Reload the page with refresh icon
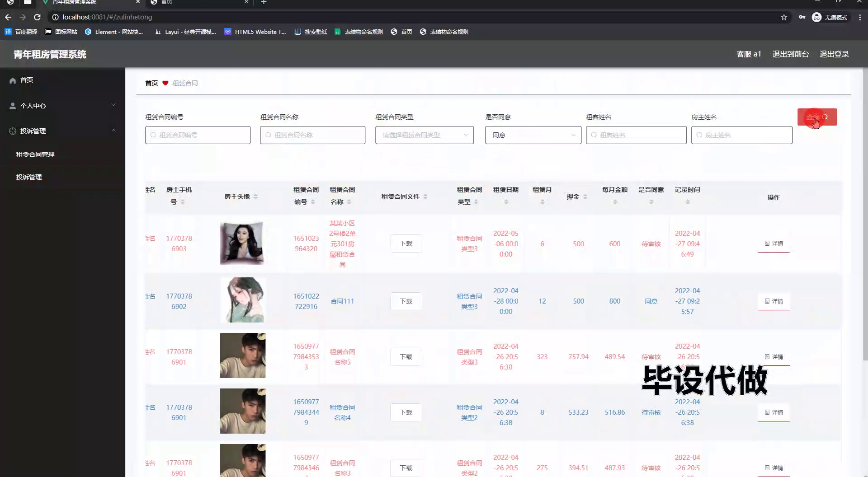 pos(38,17)
